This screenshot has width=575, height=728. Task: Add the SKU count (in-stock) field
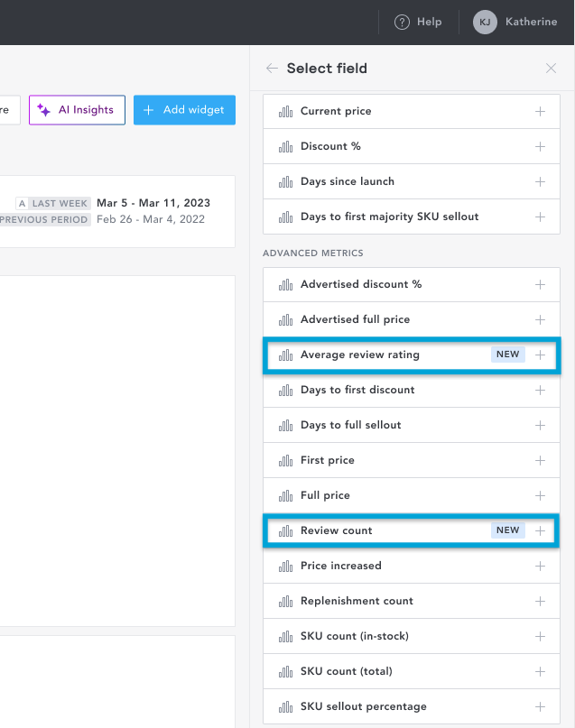coord(540,637)
